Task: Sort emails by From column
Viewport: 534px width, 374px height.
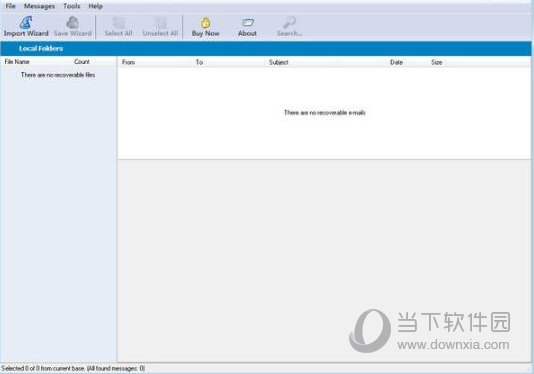Action: pyautogui.click(x=128, y=62)
